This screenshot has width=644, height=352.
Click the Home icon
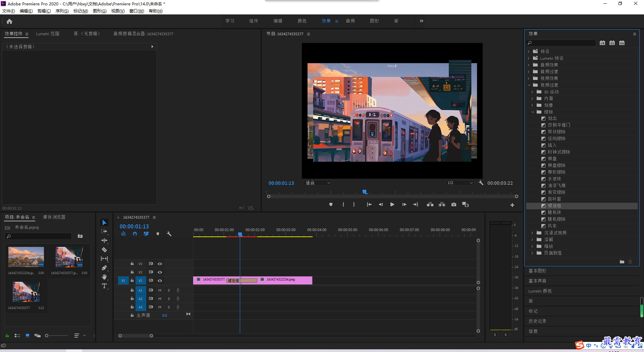point(9,21)
